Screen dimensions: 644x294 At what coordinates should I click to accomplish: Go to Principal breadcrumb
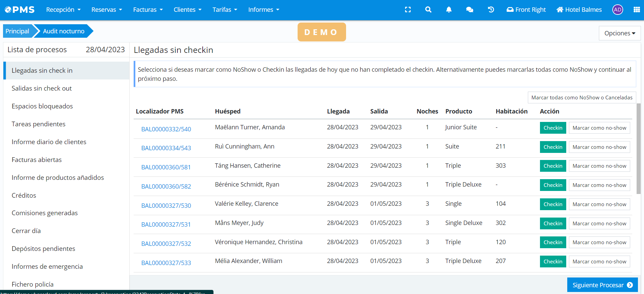coord(18,31)
